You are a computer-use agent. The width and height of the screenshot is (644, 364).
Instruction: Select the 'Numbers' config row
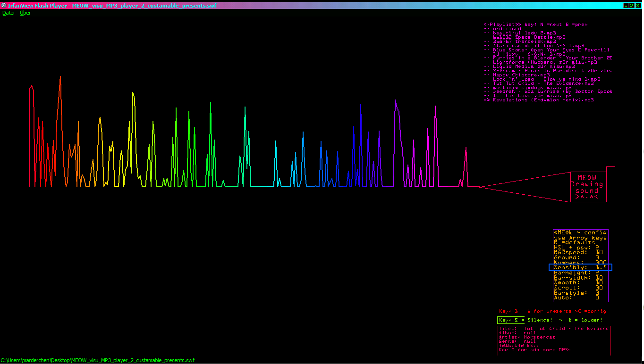580,262
